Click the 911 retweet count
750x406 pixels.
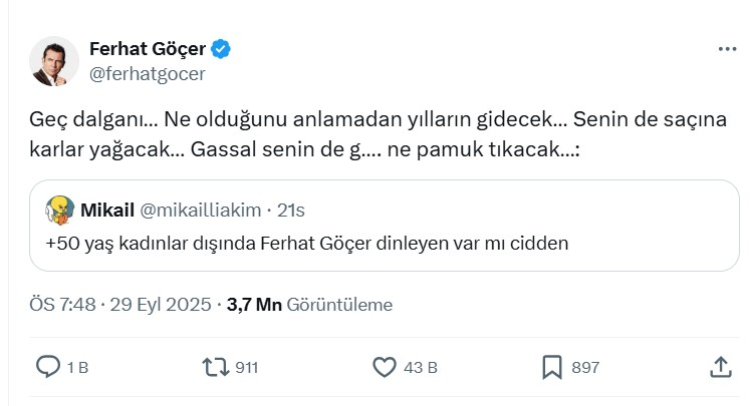pos(246,368)
